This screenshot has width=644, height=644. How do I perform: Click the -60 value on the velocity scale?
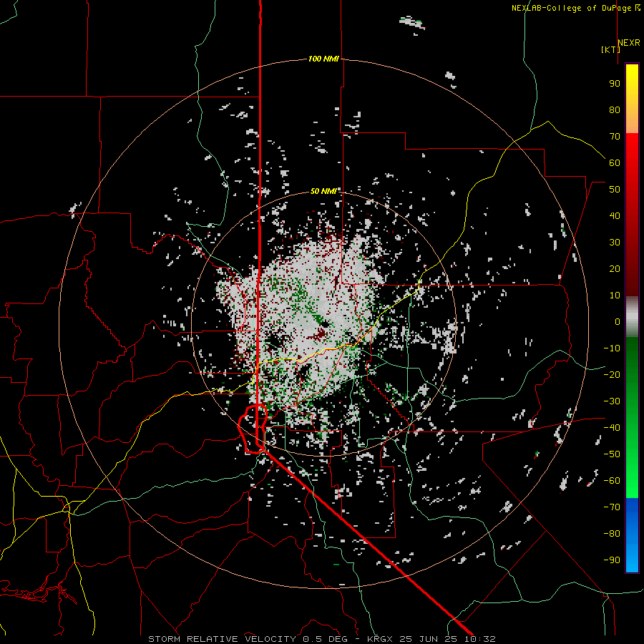click(612, 481)
